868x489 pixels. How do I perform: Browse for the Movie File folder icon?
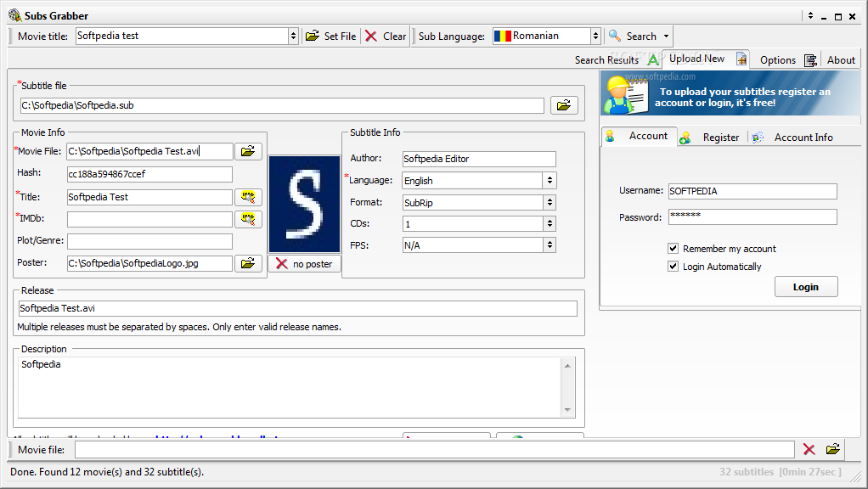coord(248,151)
